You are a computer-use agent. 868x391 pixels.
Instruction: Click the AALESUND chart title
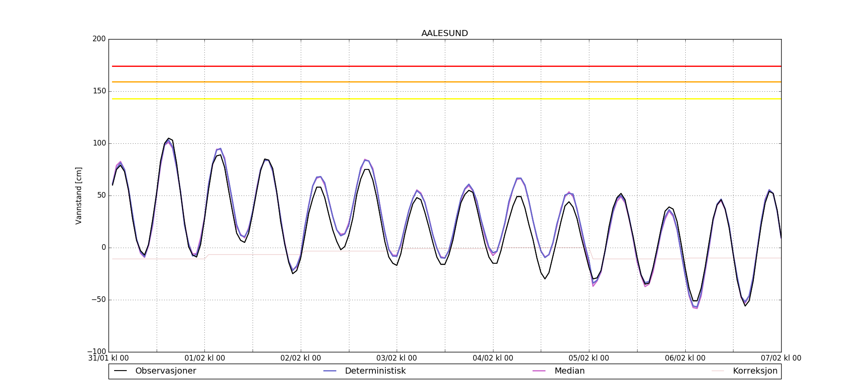(444, 33)
